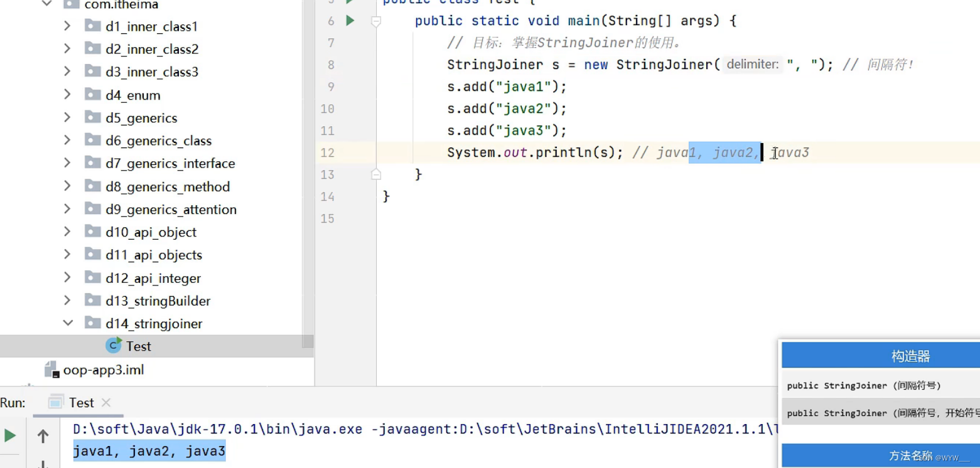Screen dimensions: 980x468
Task: Click the d7_generics_interface folder icon
Action: pyautogui.click(x=92, y=163)
